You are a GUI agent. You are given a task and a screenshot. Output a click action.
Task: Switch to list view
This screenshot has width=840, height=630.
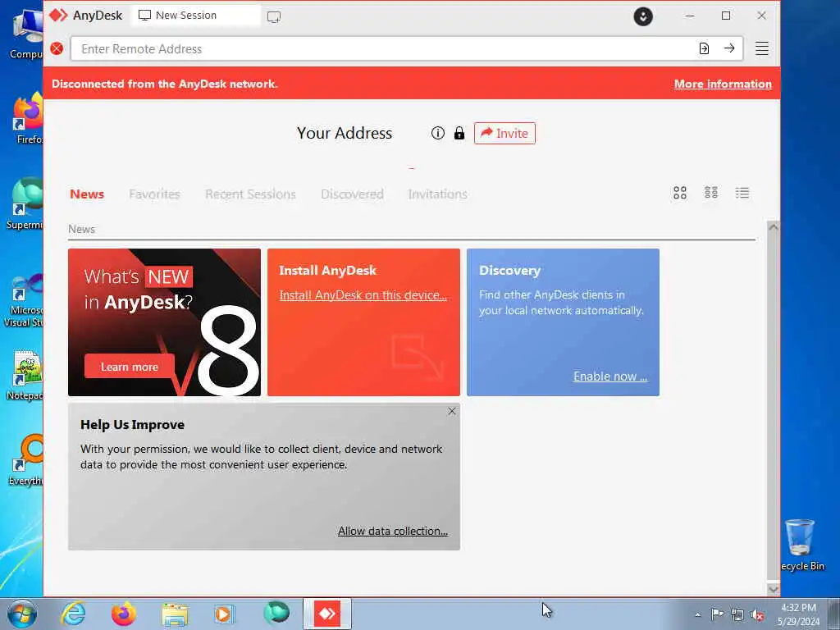pos(742,193)
